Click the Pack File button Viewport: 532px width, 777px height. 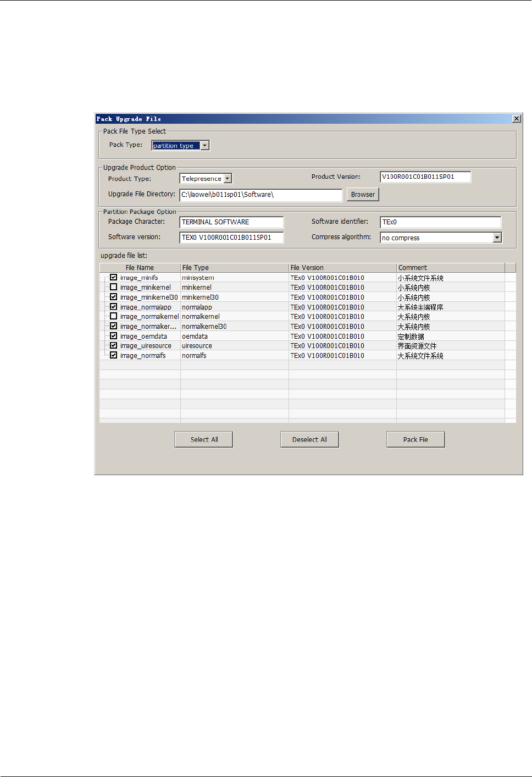pos(415,439)
